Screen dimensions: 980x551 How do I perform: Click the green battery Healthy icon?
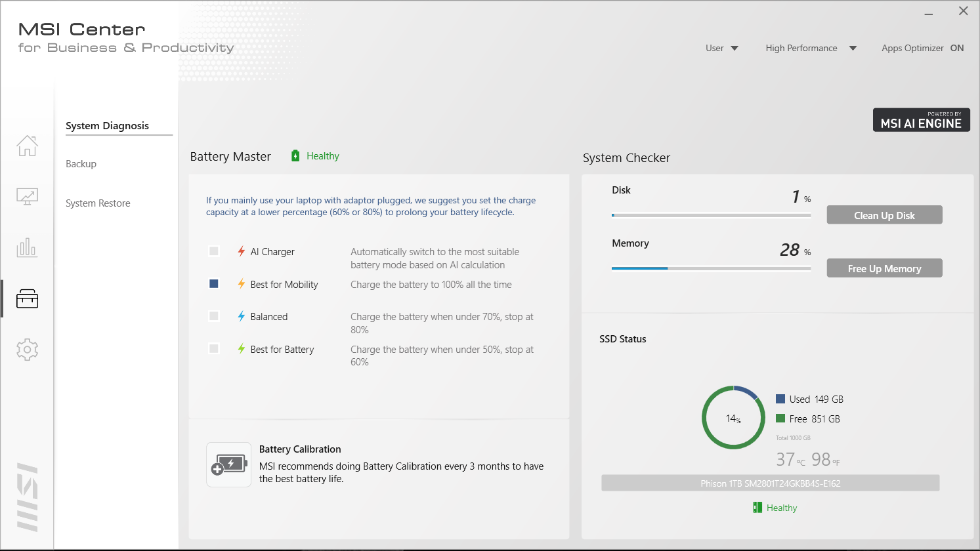[x=295, y=156]
